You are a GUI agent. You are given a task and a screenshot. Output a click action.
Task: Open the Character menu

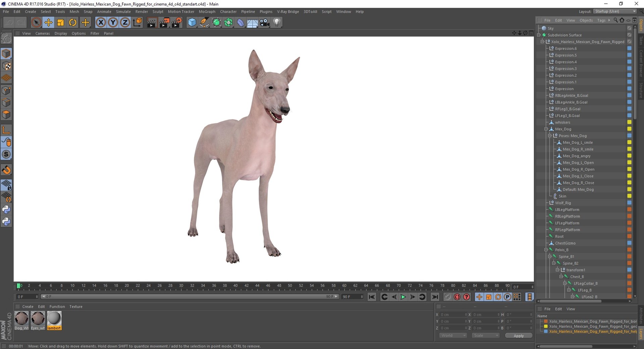pos(228,11)
